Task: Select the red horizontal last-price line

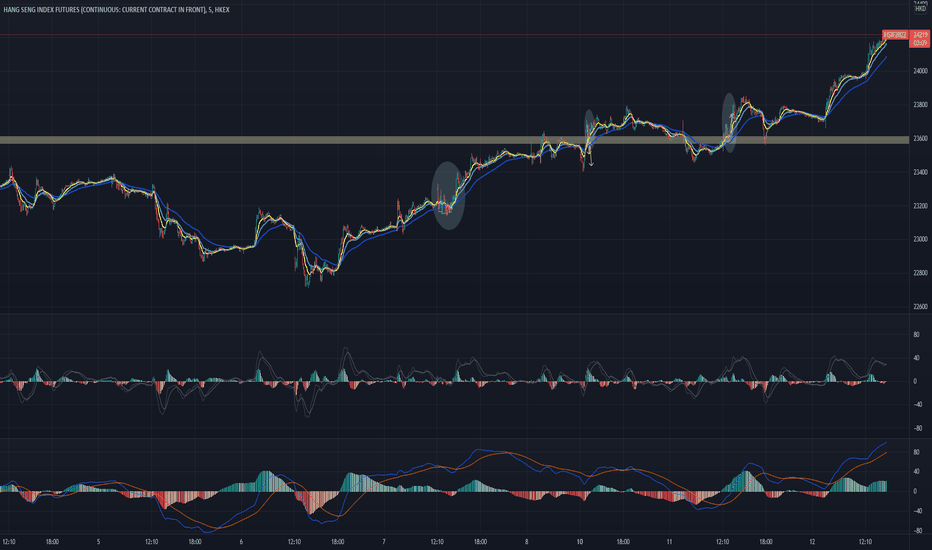Action: pos(441,35)
